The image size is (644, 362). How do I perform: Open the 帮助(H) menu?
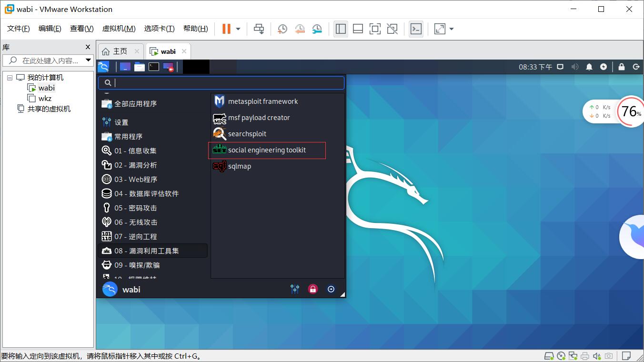[x=195, y=29]
